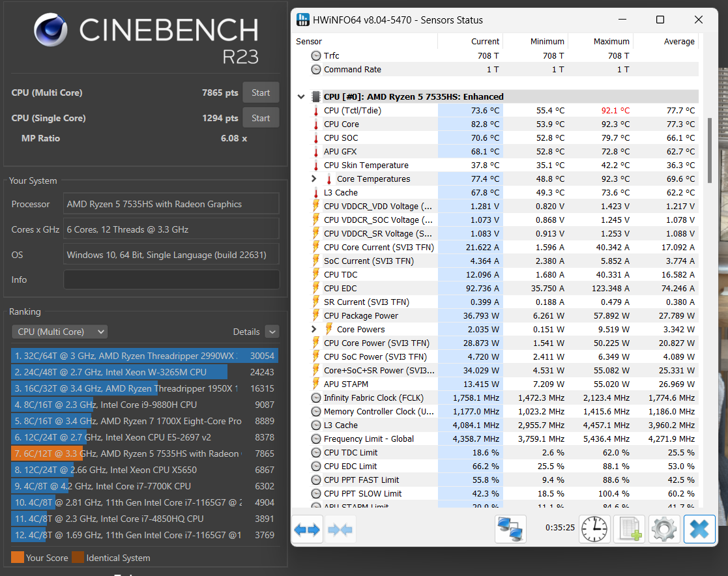Image resolution: width=728 pixels, height=576 pixels.
Task: Minimize the HWiNFO64 Sensors Status window
Action: coord(622,20)
